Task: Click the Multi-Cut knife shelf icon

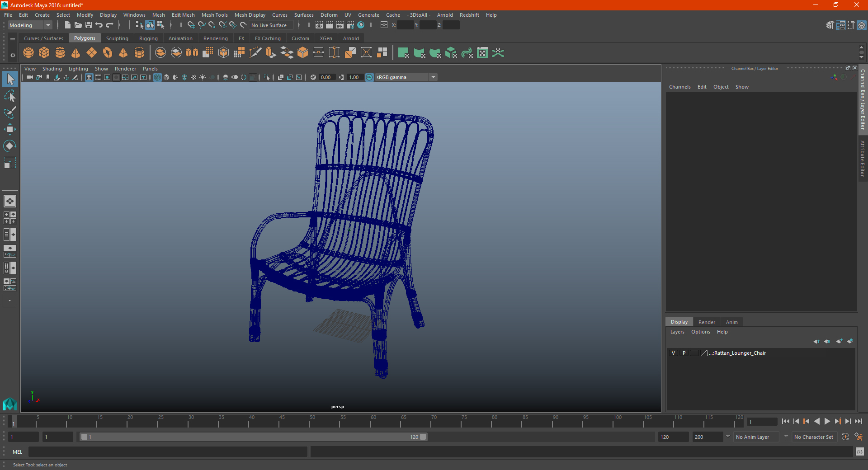Action: pyautogui.click(x=255, y=53)
